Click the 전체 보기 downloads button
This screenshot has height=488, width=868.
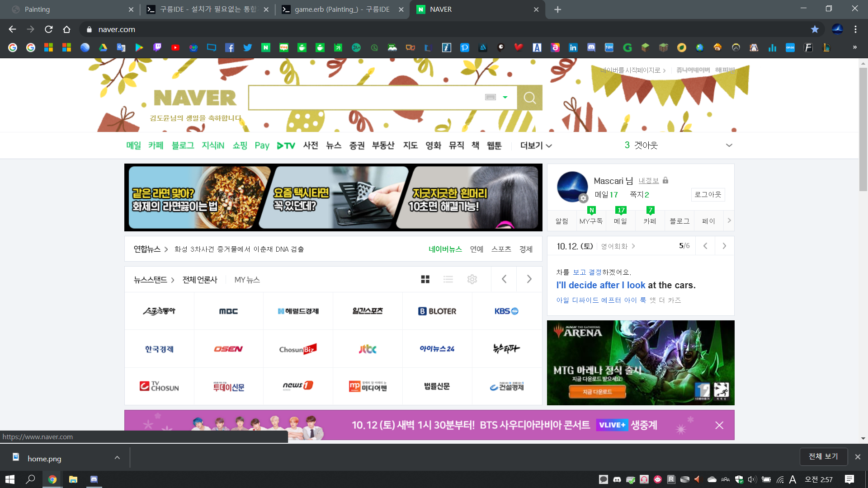pos(823,456)
